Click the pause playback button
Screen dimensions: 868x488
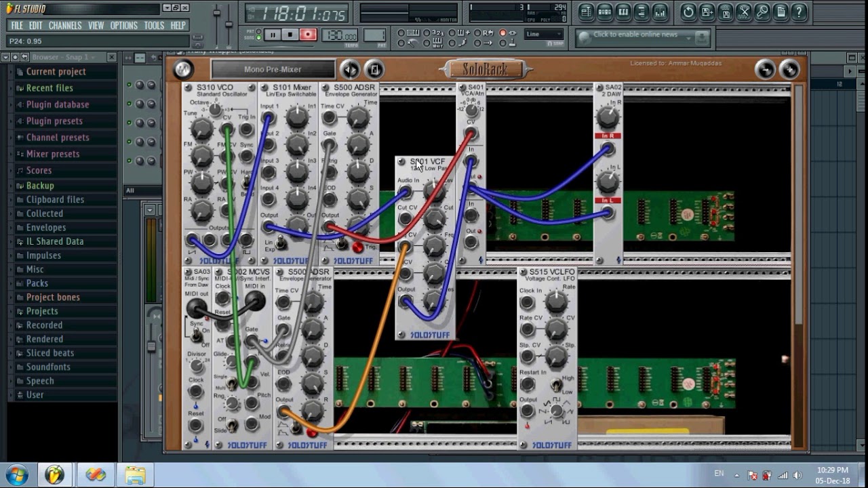pyautogui.click(x=272, y=35)
